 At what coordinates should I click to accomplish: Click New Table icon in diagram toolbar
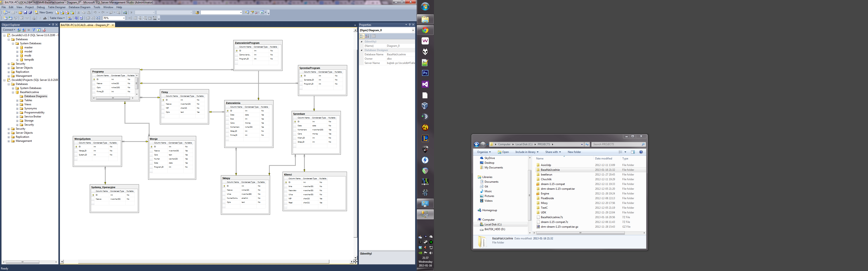tap(5, 18)
